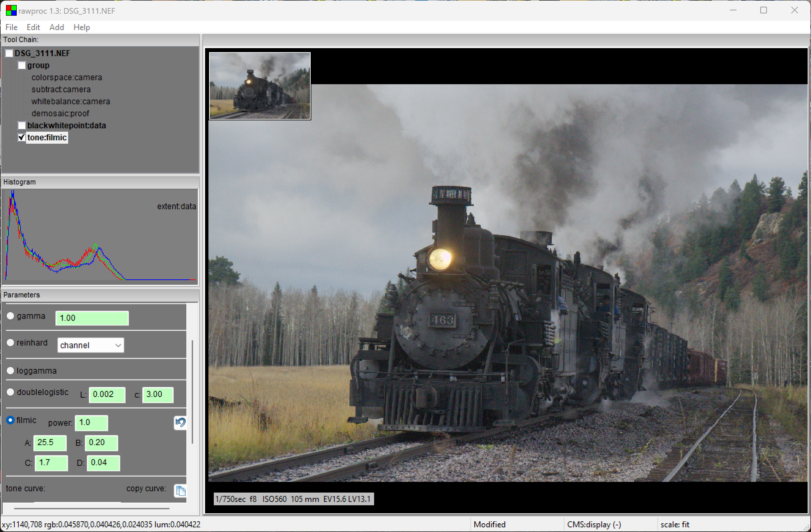Select demosaic:proof in tool chain
The image size is (811, 532).
point(60,113)
